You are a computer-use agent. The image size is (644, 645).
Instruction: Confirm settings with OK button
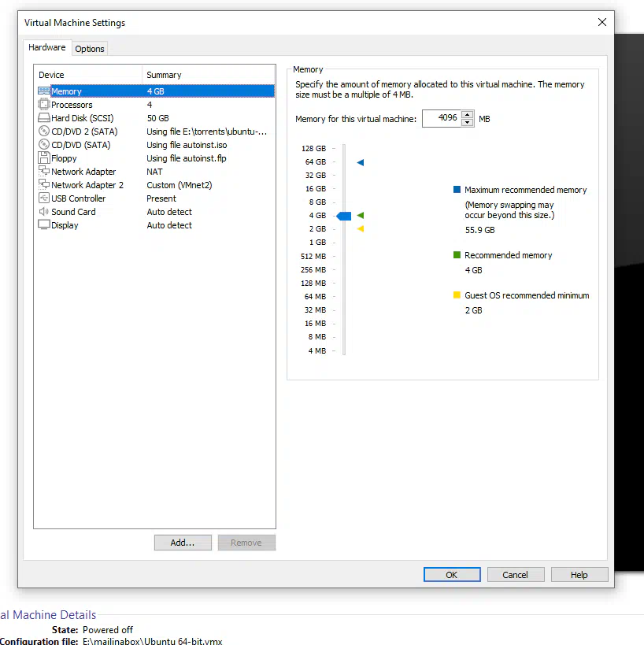tap(452, 575)
